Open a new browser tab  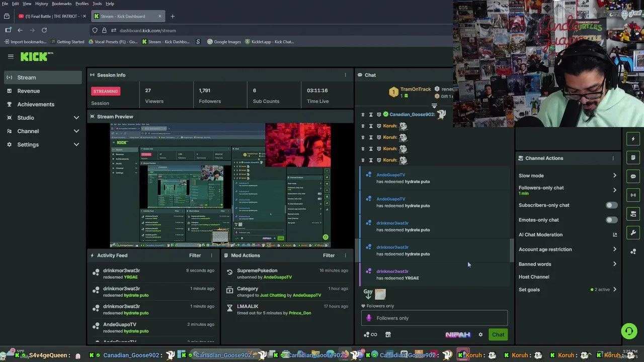tap(173, 16)
